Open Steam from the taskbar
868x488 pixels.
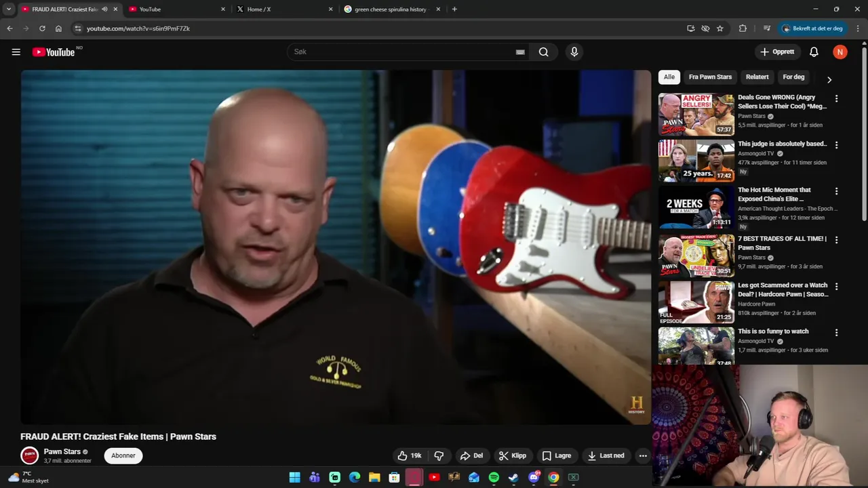(513, 477)
